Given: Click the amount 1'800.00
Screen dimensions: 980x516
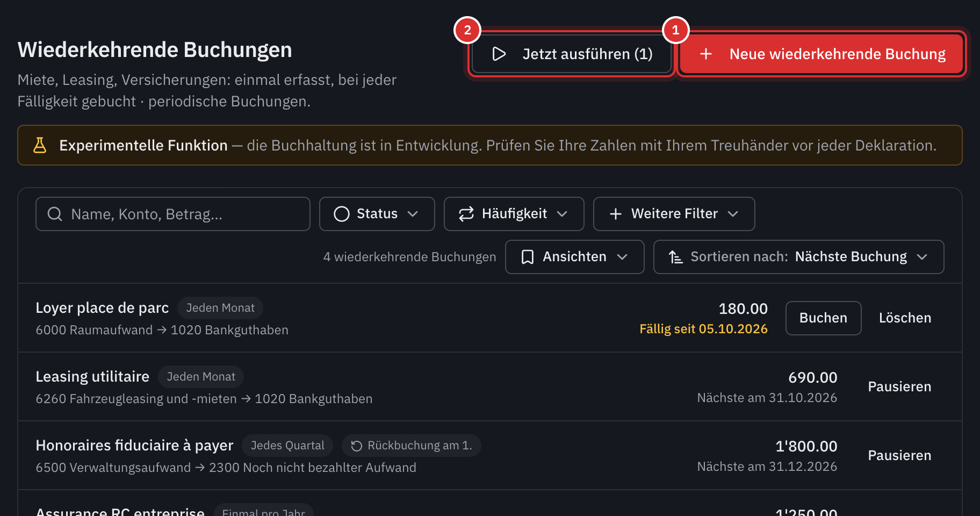Looking at the screenshot, I should (x=806, y=446).
